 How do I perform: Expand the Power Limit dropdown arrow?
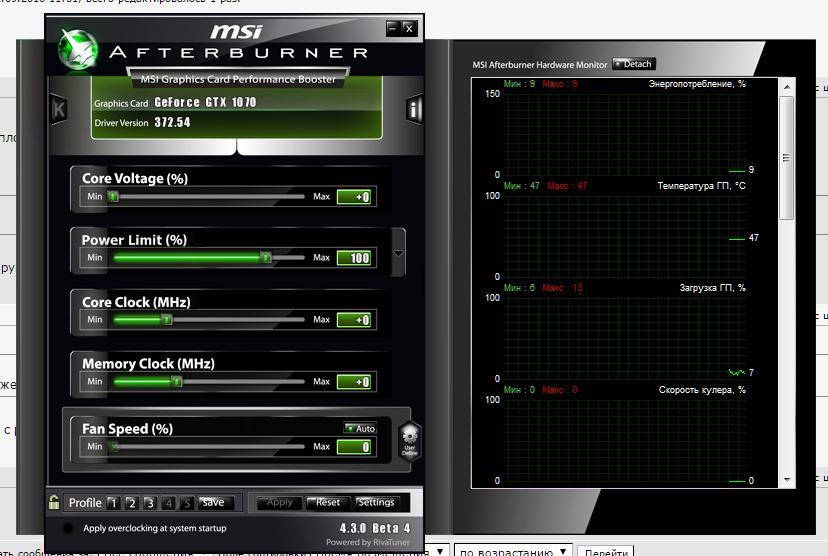(x=399, y=253)
